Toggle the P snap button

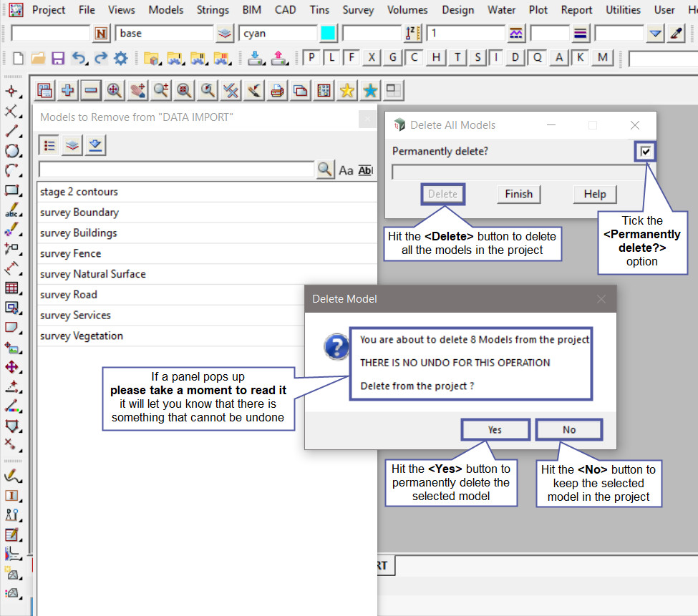pyautogui.click(x=312, y=57)
